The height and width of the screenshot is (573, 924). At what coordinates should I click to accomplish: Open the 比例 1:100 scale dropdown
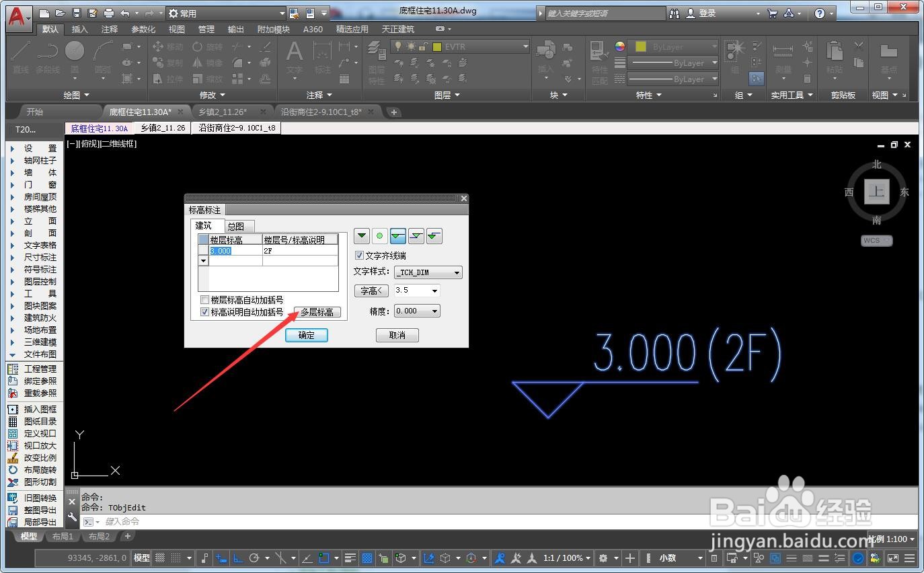tap(892, 539)
